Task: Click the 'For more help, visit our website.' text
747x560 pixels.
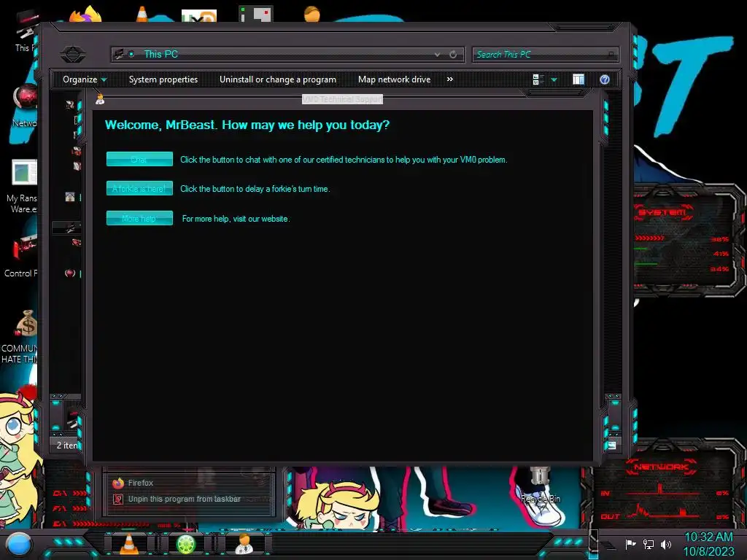Action: tap(236, 219)
